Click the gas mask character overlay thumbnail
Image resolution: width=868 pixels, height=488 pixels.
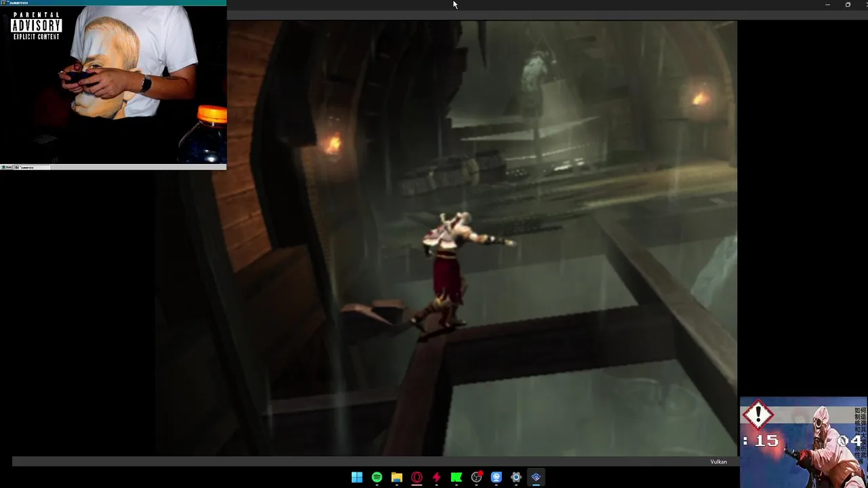click(x=804, y=442)
